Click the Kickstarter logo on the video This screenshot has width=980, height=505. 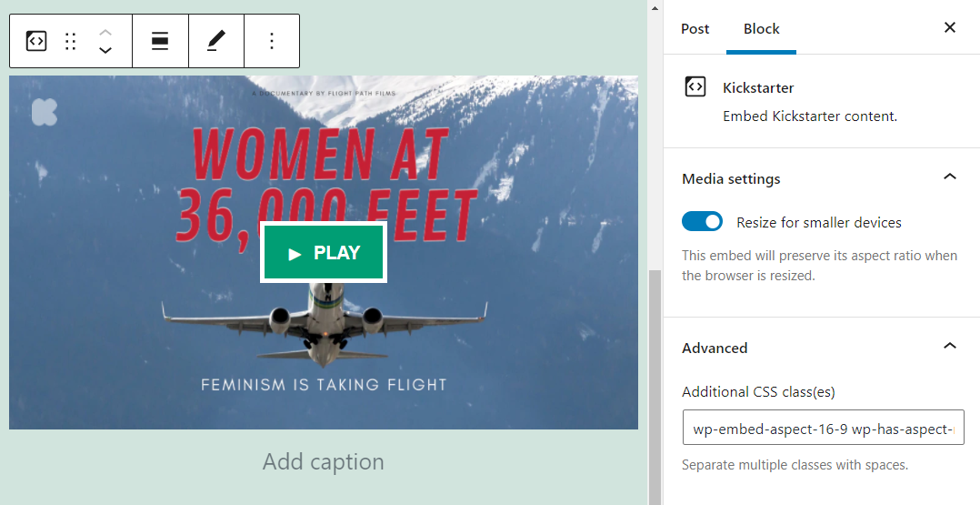tap(44, 111)
